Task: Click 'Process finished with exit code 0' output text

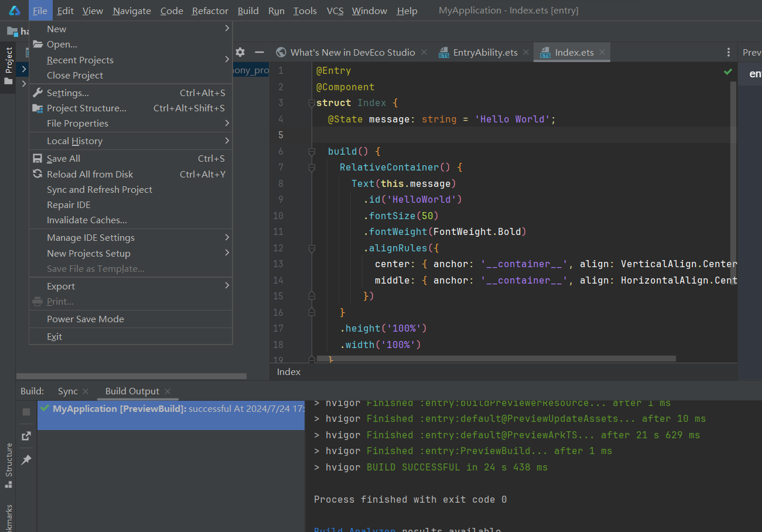Action: 411,500
